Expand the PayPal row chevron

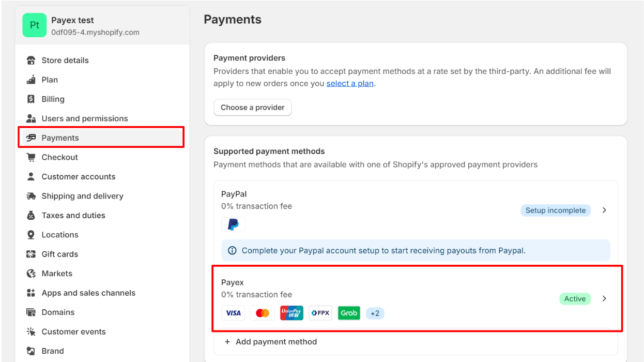click(x=604, y=210)
